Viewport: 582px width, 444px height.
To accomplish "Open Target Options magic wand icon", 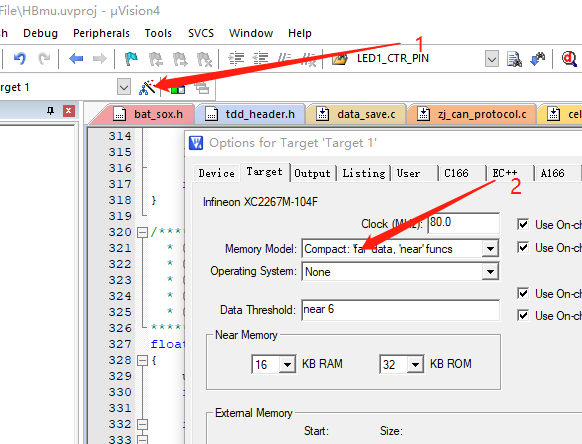I will pyautogui.click(x=147, y=88).
